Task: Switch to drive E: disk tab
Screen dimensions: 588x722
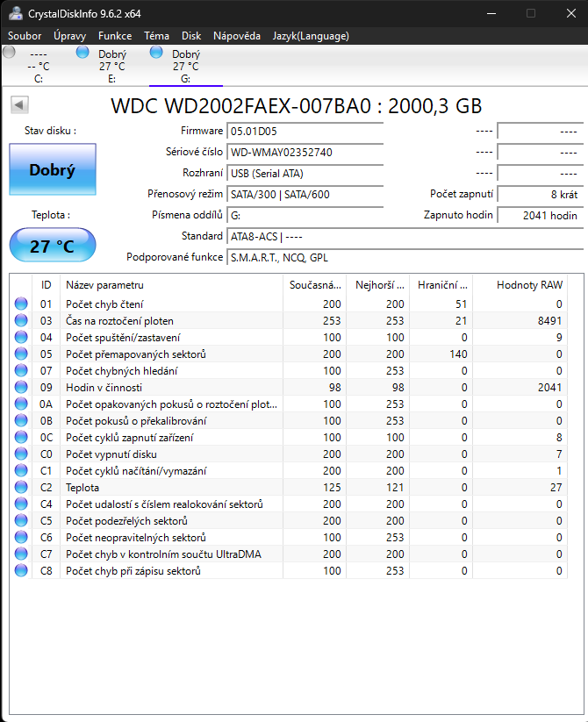Action: click(x=111, y=66)
